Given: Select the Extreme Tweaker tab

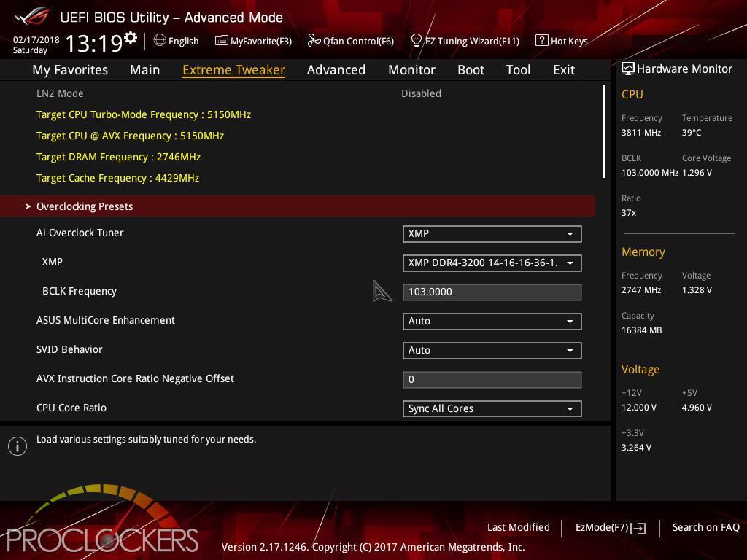Looking at the screenshot, I should [234, 70].
